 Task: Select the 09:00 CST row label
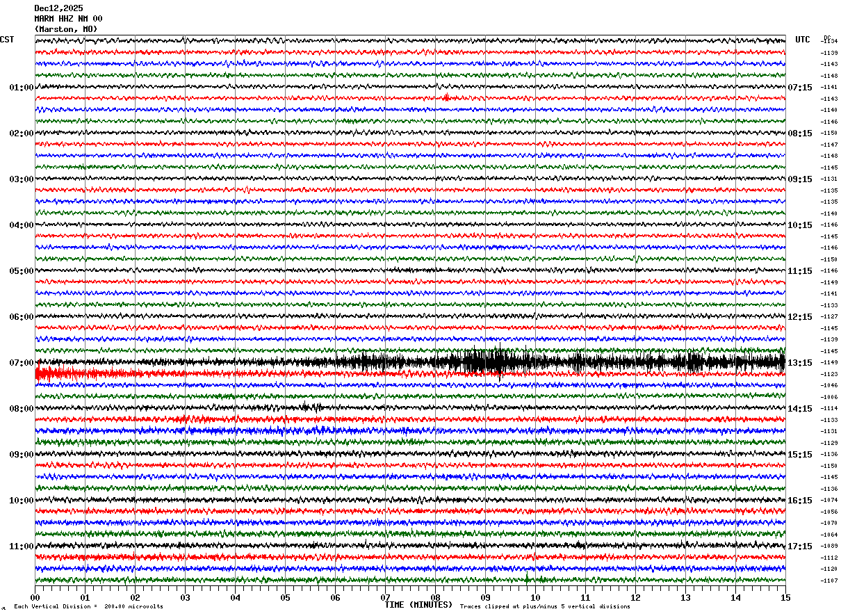coord(22,455)
